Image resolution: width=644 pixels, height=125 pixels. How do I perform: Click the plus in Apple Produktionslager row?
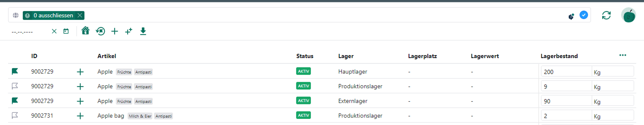[80, 87]
